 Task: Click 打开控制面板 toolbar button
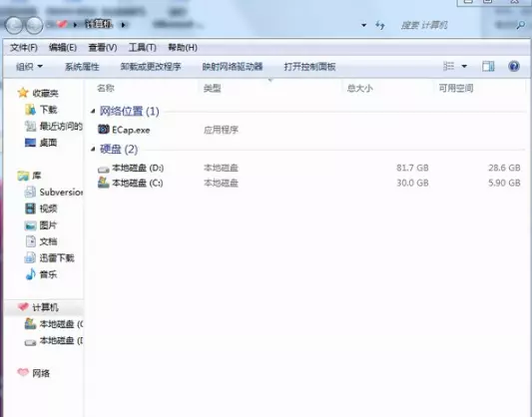[x=309, y=67]
